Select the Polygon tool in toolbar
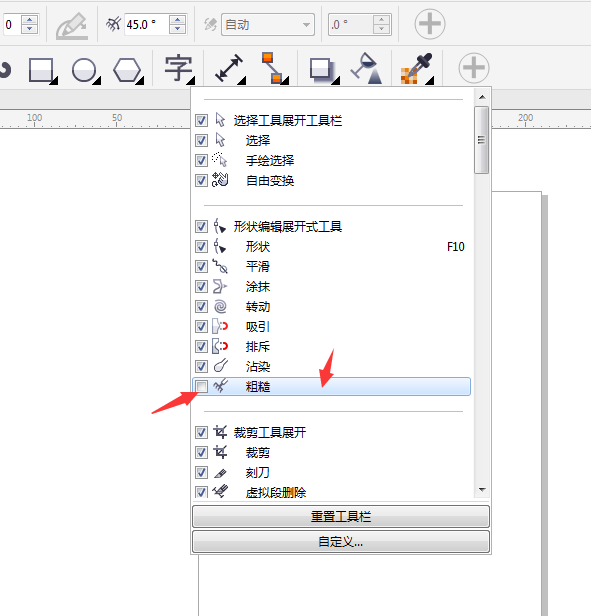Screen dimensions: 591x616 pos(127,70)
